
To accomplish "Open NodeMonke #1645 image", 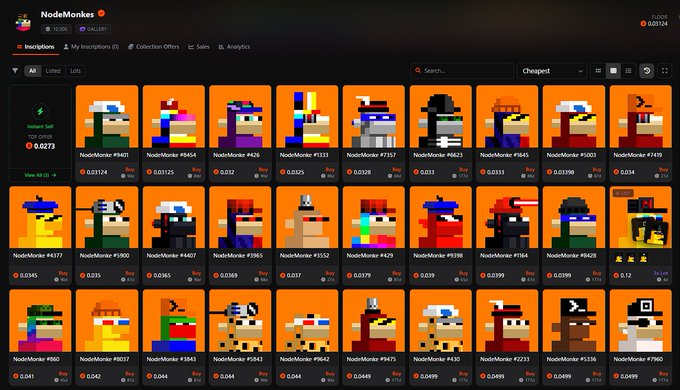I will [507, 116].
